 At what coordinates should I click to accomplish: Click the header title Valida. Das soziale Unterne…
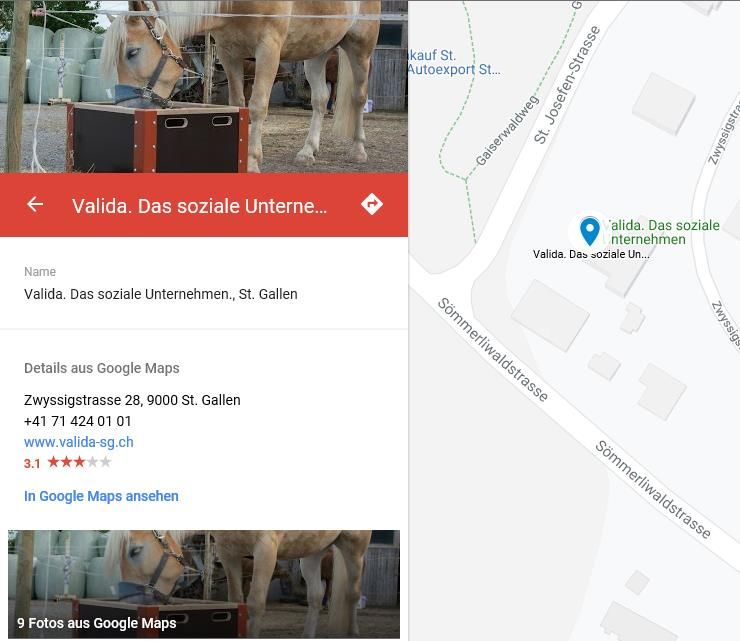pyautogui.click(x=199, y=206)
